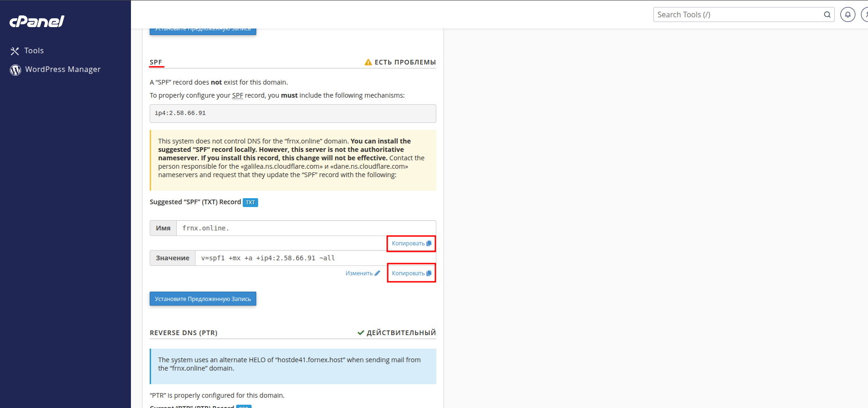Open Tools from the sidebar menu
Image resolution: width=868 pixels, height=408 pixels.
coord(34,50)
